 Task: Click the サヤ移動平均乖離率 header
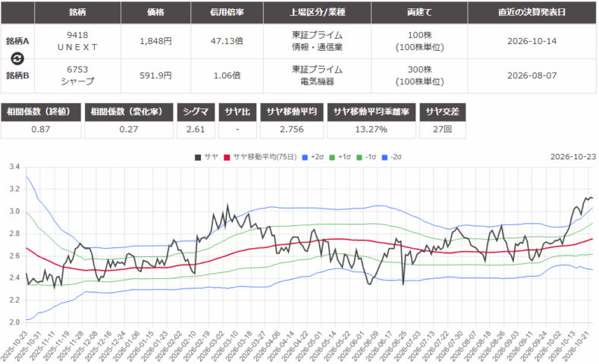click(x=372, y=112)
